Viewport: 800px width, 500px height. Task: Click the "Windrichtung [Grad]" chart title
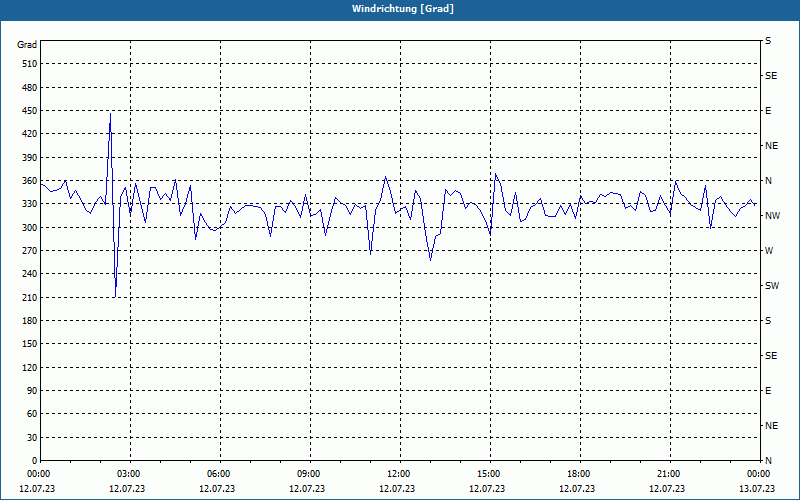(x=403, y=9)
